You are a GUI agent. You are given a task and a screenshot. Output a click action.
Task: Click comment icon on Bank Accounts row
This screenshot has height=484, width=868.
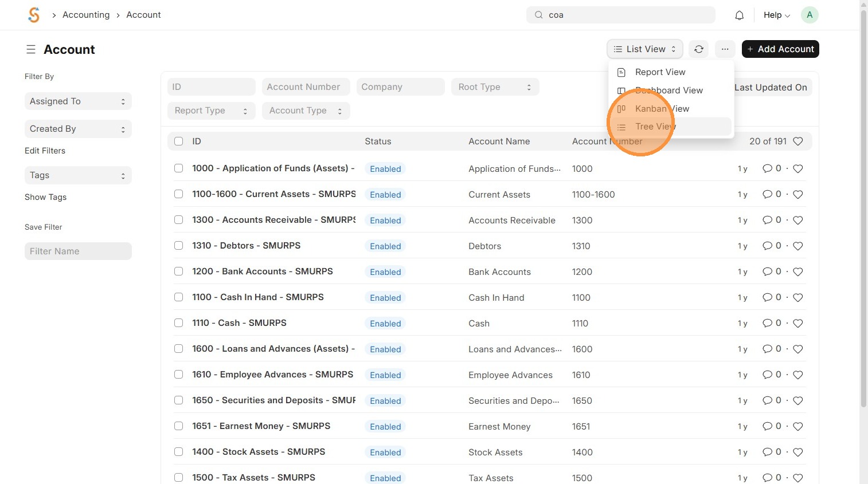click(x=767, y=271)
